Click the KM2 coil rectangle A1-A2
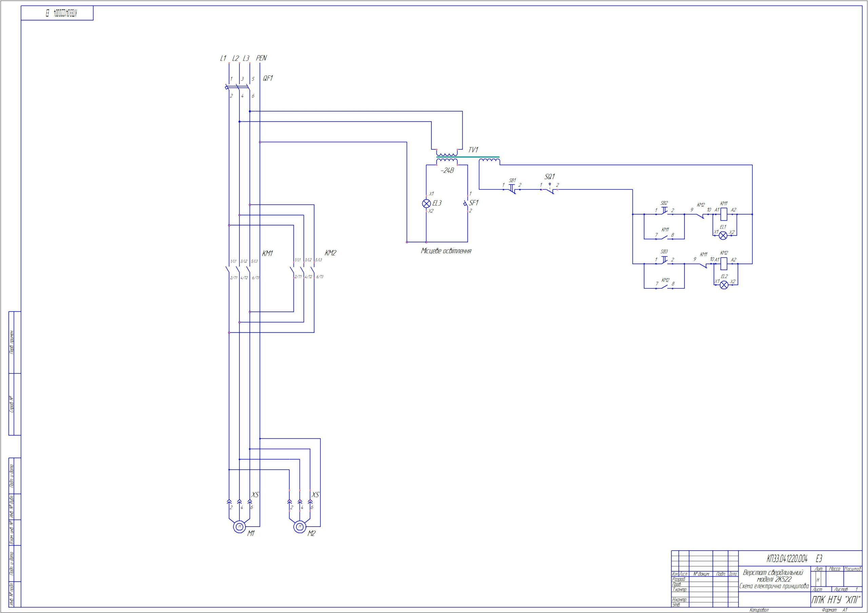The image size is (868, 613). tap(724, 264)
